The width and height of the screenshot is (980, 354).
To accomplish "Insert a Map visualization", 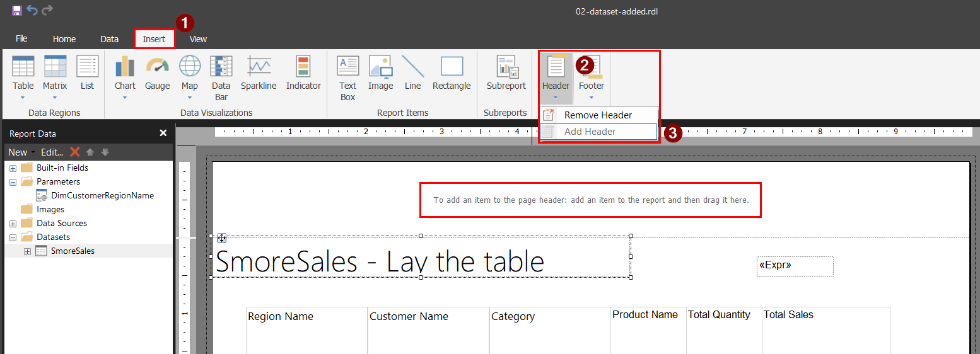I will click(189, 77).
